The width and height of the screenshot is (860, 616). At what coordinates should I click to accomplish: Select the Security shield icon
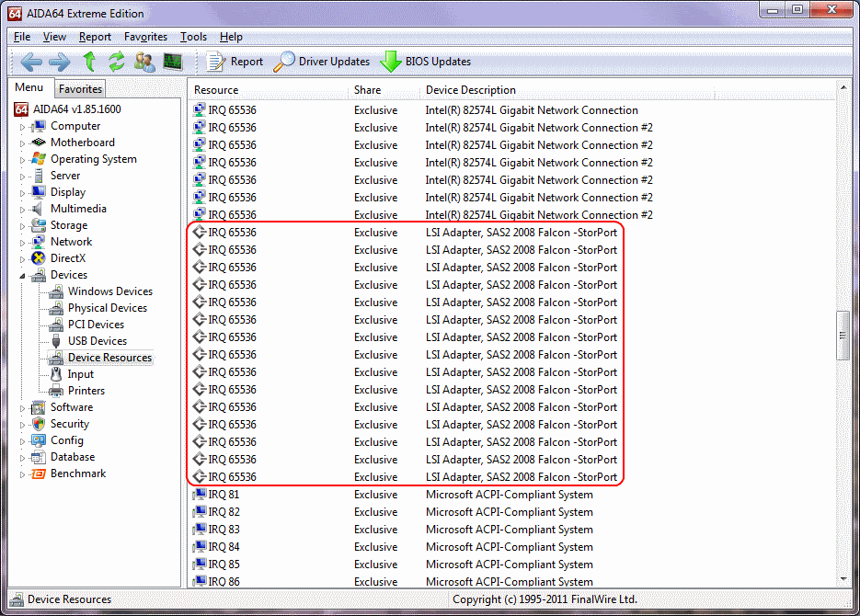pos(39,424)
